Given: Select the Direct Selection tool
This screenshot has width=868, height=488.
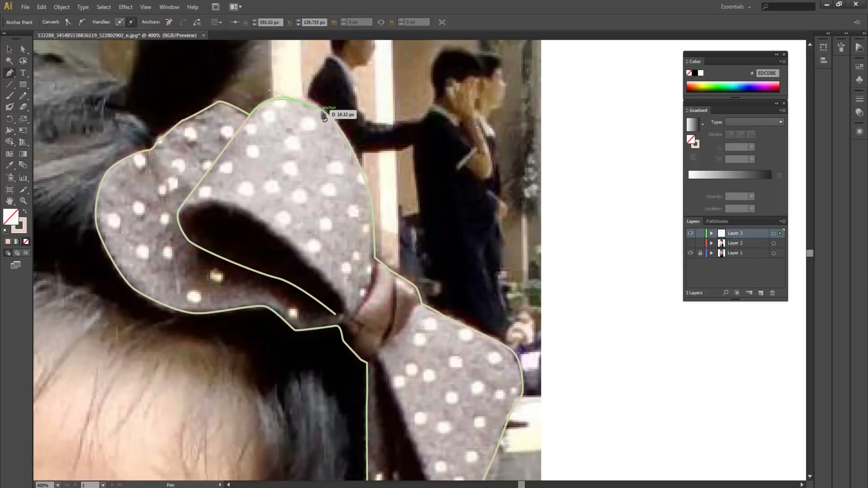Looking at the screenshot, I should pos(23,49).
